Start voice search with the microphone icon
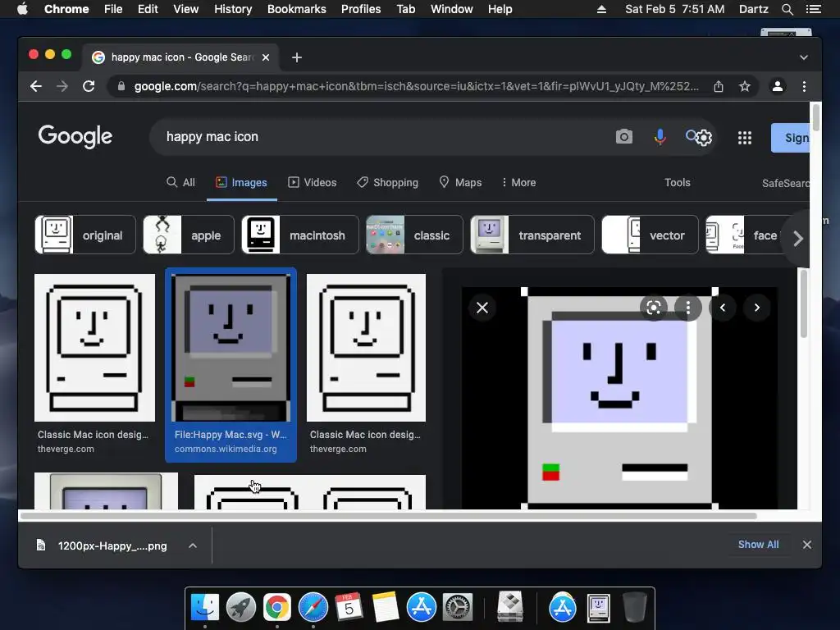840x630 pixels. click(x=660, y=137)
